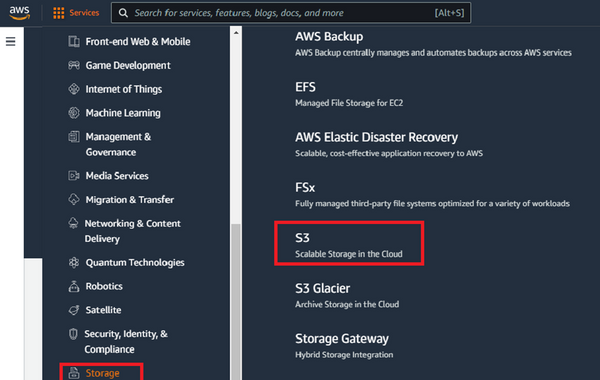Click the Game Development controller icon
The width and height of the screenshot is (600, 380).
pos(74,65)
